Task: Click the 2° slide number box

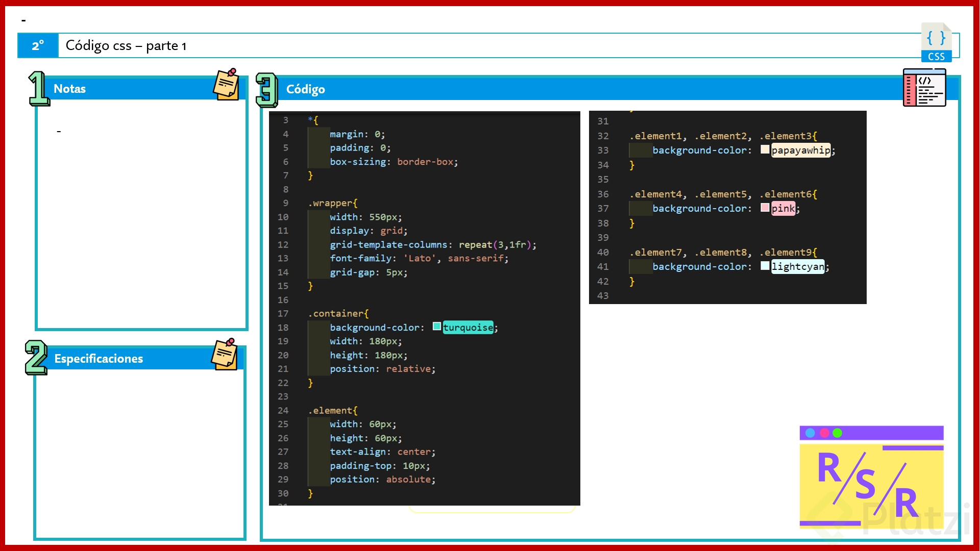Action: tap(38, 45)
